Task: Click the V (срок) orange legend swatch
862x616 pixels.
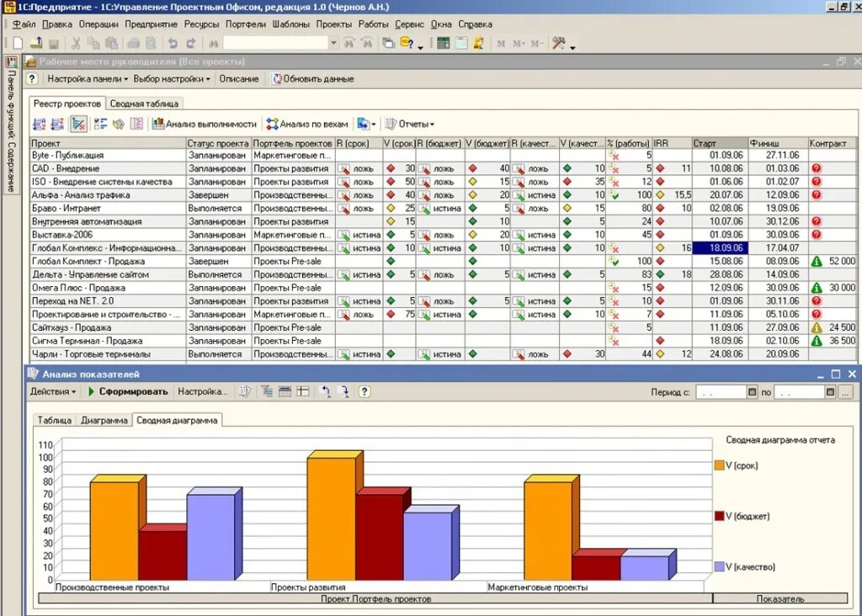Action: click(719, 465)
